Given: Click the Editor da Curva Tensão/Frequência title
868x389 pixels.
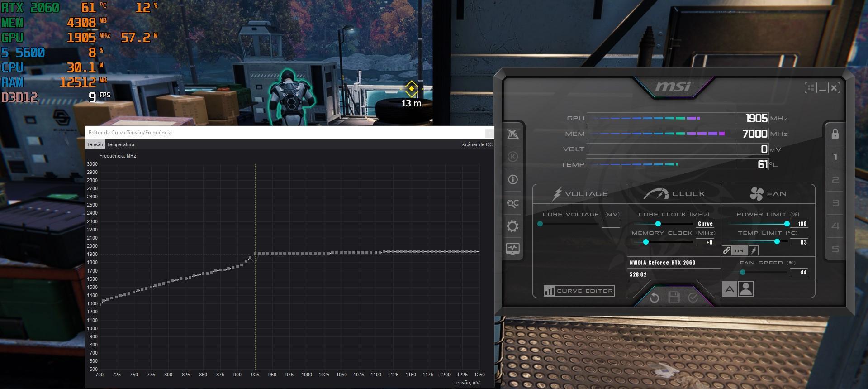Looking at the screenshot, I should pyautogui.click(x=130, y=133).
